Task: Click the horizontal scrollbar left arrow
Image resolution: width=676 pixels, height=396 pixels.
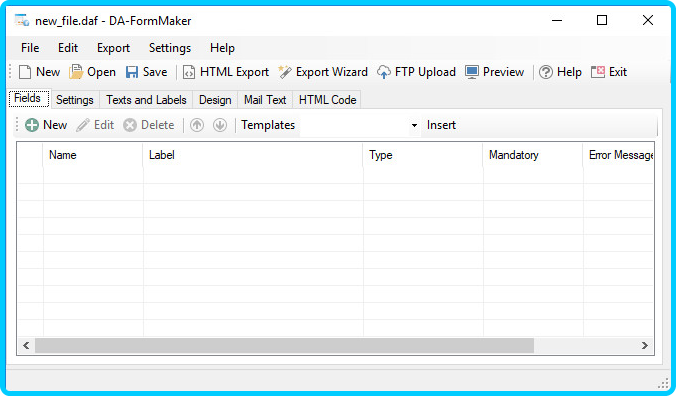Action: pos(26,346)
